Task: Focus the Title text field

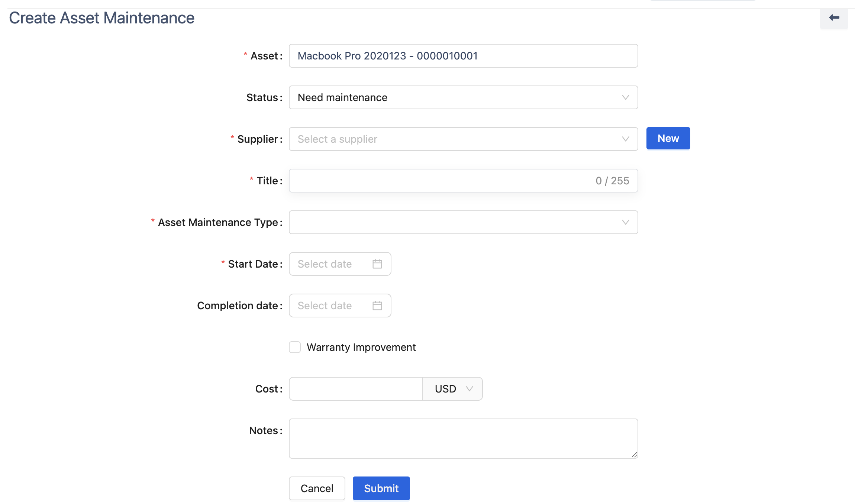Action: coord(439,181)
